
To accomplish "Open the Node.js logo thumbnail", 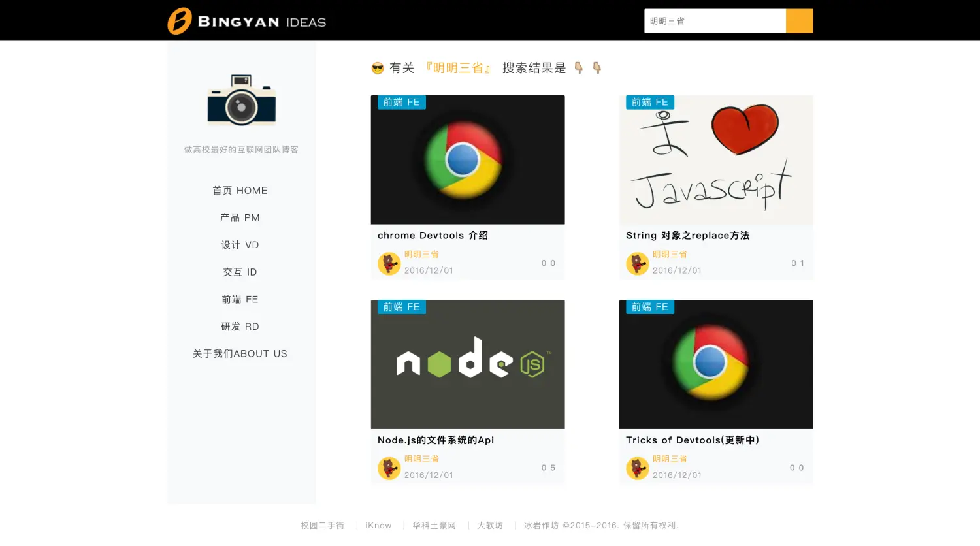I will pos(468,364).
